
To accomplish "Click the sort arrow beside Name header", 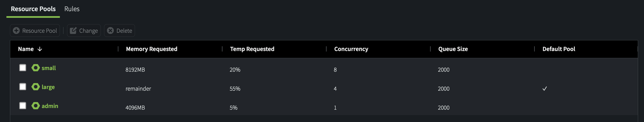I will [40, 49].
